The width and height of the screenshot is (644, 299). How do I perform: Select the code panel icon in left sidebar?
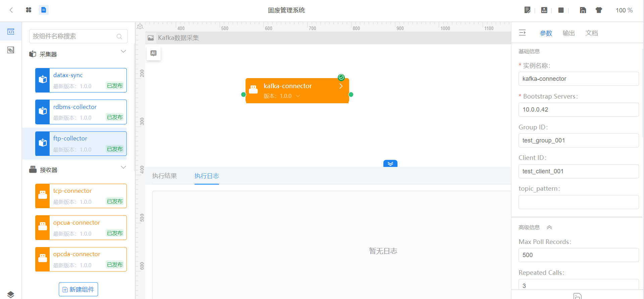(11, 32)
